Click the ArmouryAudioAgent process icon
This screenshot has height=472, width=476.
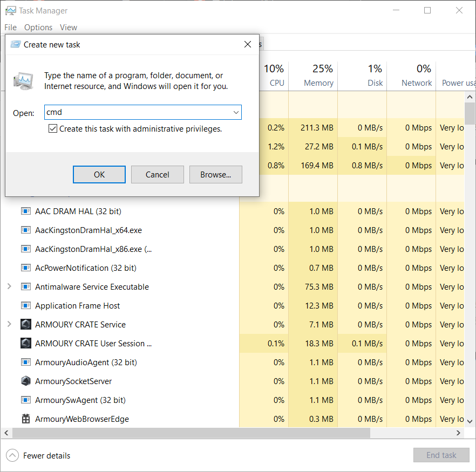(x=26, y=362)
